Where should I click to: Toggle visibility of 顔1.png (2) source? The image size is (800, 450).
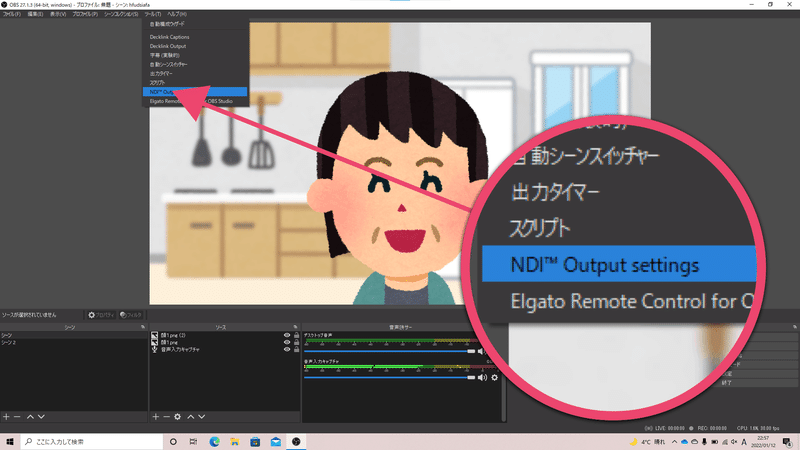[x=287, y=335]
